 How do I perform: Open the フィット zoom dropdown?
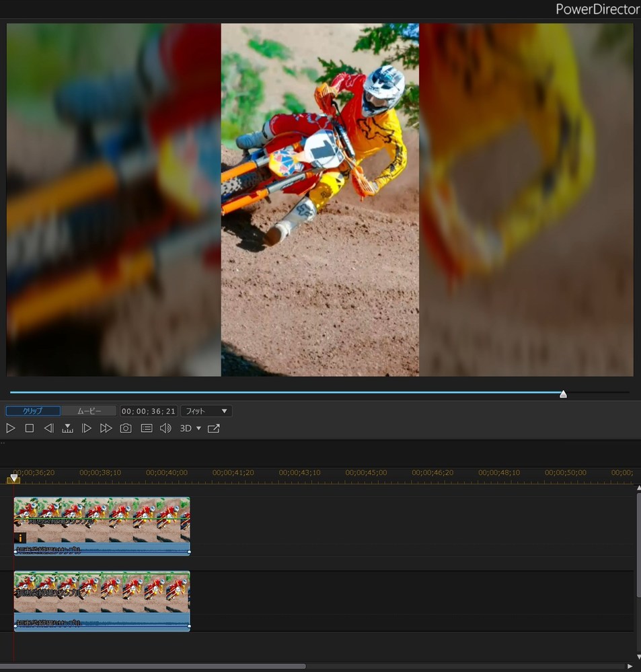coord(206,411)
